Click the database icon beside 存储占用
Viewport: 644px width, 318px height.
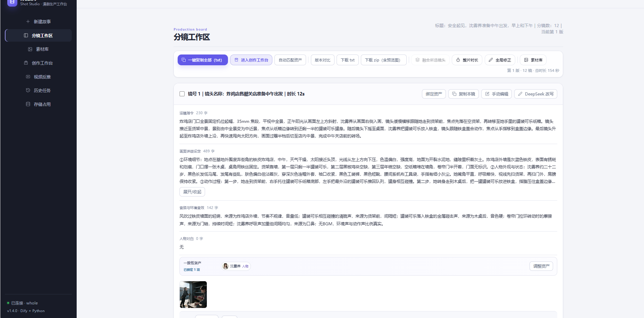tap(28, 104)
